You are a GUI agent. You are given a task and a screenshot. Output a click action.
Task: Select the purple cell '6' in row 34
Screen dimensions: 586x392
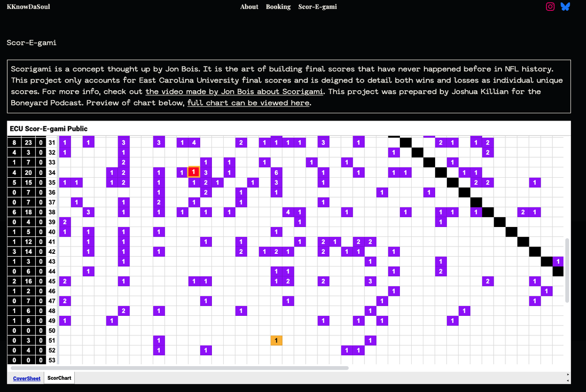276,172
